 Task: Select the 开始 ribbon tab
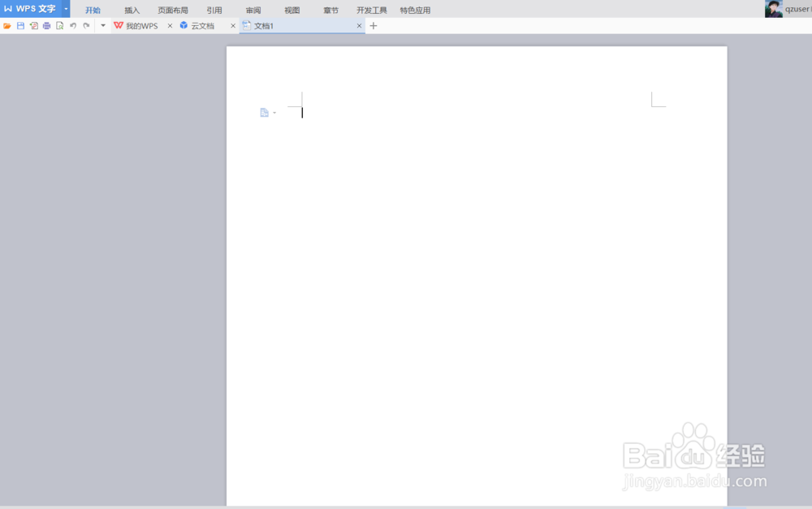[93, 11]
